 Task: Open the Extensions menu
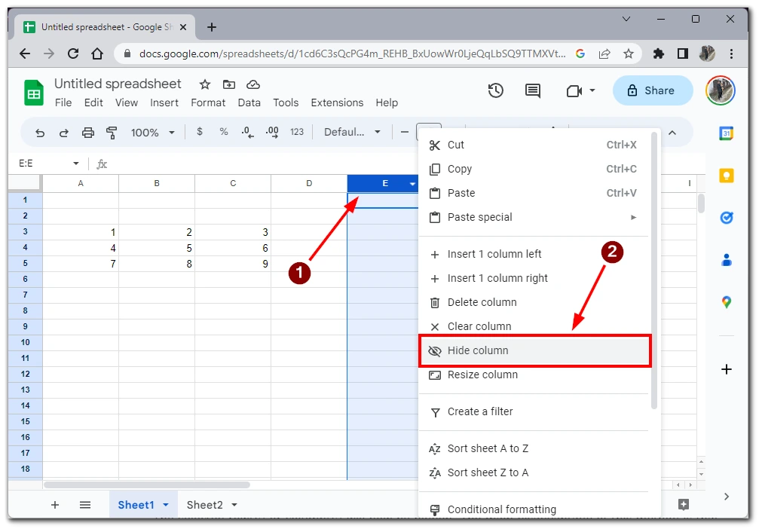point(337,102)
